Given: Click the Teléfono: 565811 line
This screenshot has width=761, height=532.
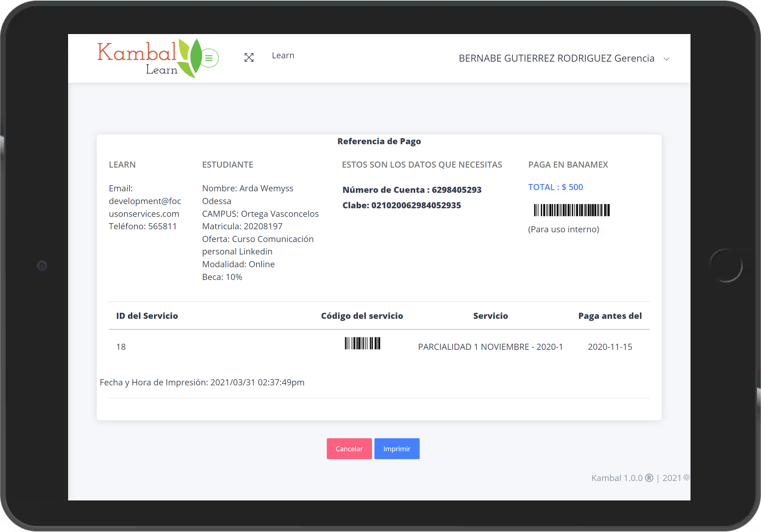Looking at the screenshot, I should point(143,226).
